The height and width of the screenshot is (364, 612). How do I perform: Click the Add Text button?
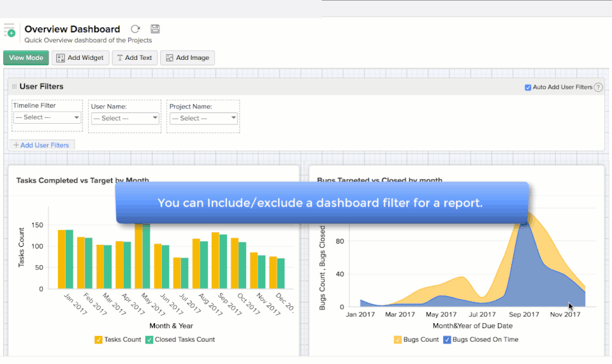[135, 58]
